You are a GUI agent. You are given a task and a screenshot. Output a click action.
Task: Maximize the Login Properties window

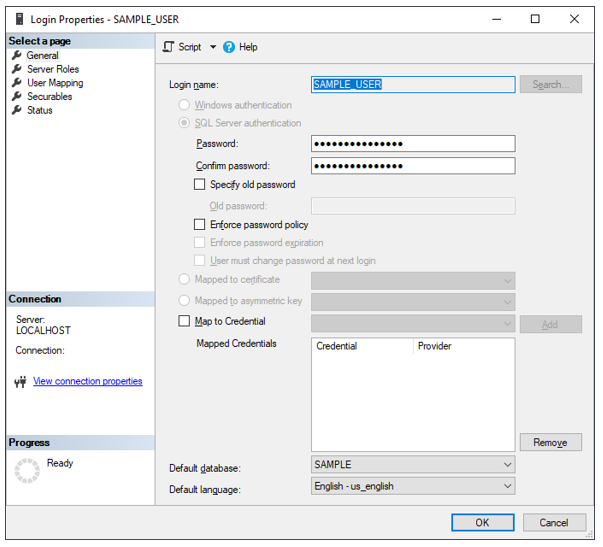coord(535,18)
